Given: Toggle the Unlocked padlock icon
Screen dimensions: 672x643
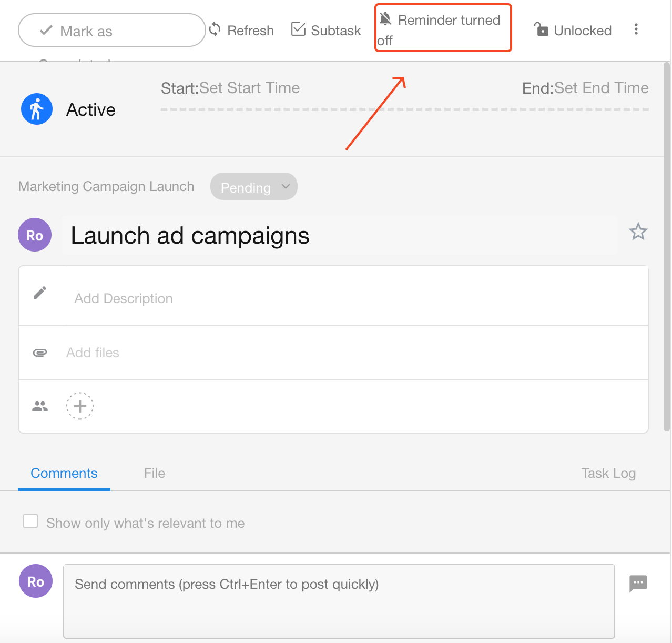Looking at the screenshot, I should point(541,29).
